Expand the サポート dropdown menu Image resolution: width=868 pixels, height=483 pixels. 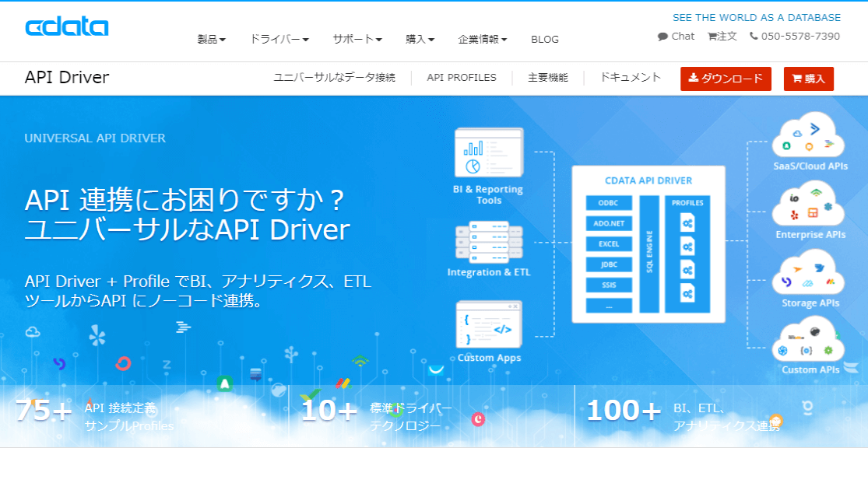(x=357, y=40)
